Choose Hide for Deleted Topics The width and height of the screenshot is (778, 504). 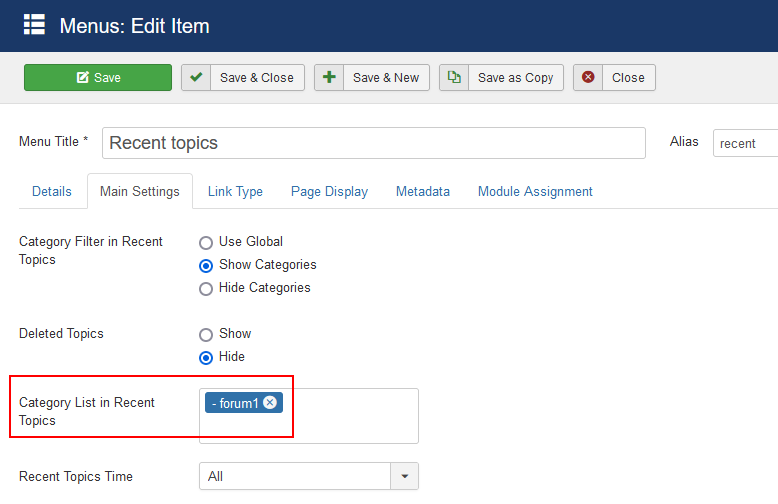(x=206, y=357)
